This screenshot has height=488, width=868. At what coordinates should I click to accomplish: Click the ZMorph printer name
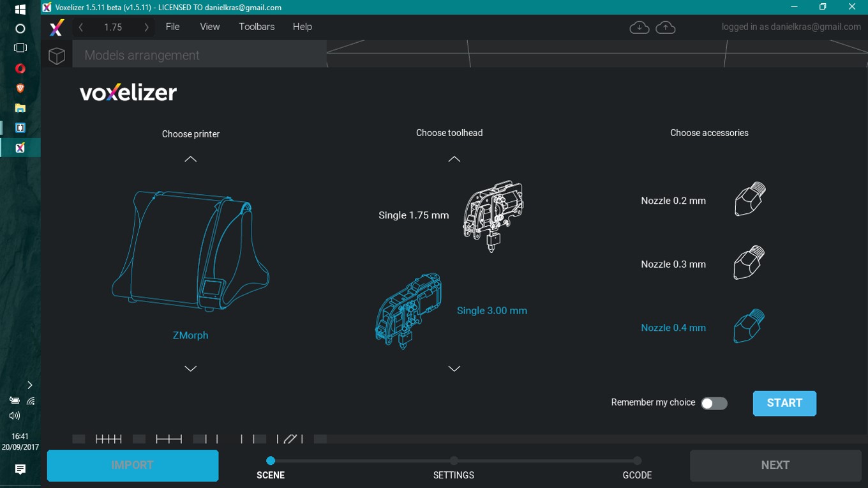pyautogui.click(x=190, y=335)
